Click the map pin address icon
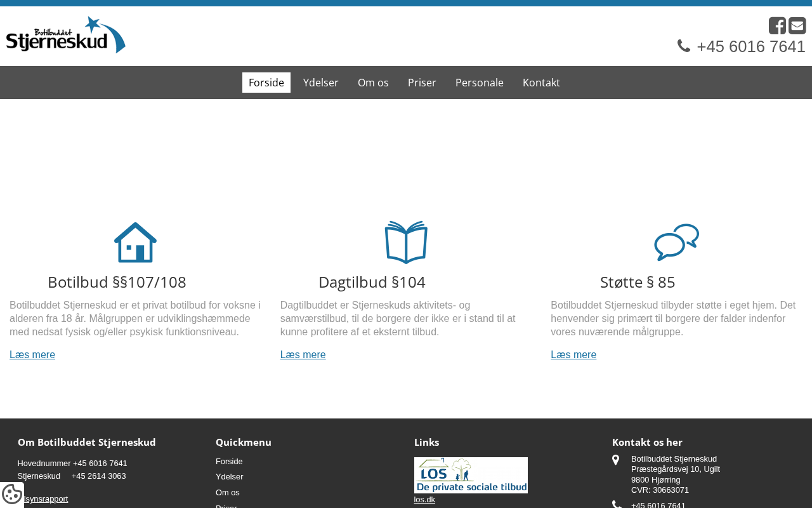The width and height of the screenshot is (812, 508). 615,460
